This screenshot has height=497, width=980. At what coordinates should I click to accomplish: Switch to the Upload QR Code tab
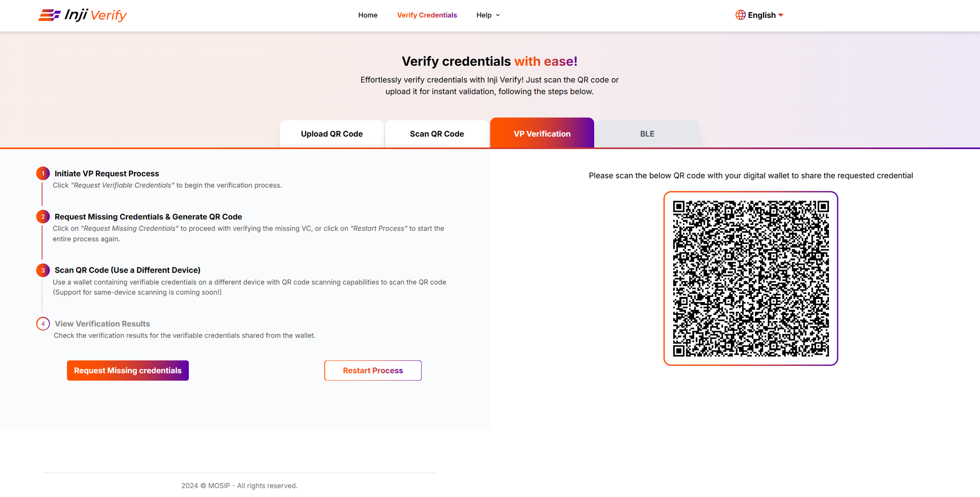pyautogui.click(x=332, y=134)
